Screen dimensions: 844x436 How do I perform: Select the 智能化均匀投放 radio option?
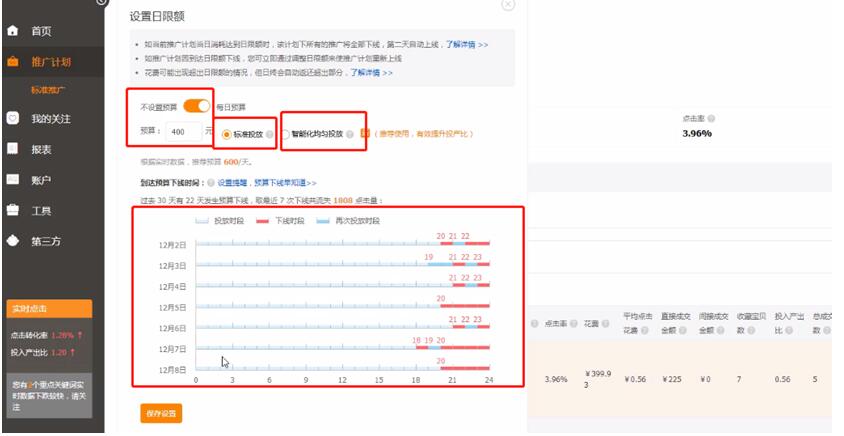[x=287, y=134]
